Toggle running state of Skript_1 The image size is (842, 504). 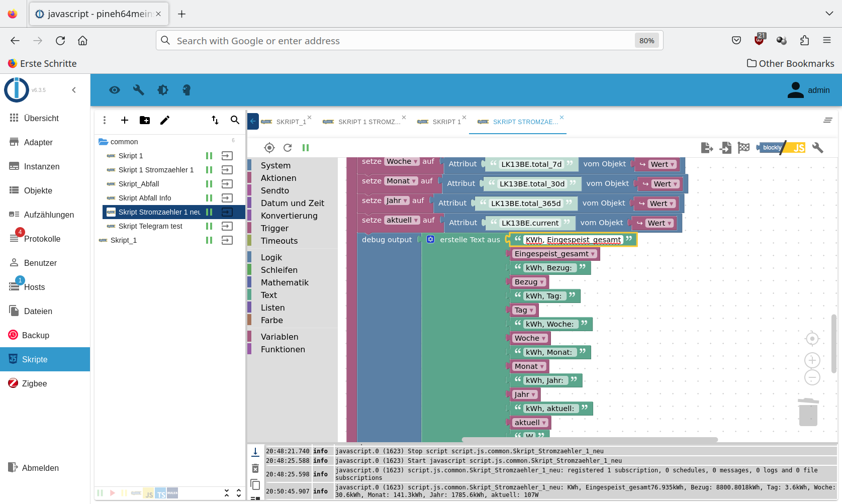[209, 240]
